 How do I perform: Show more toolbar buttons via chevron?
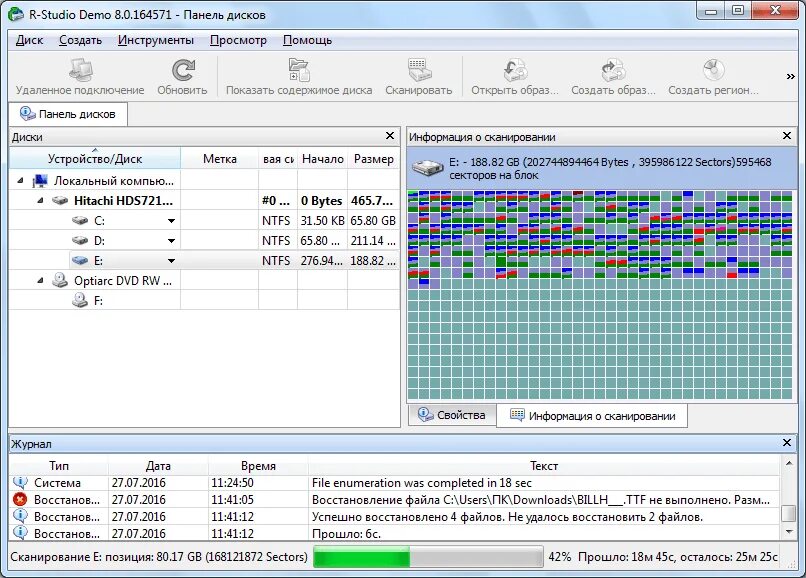791,76
